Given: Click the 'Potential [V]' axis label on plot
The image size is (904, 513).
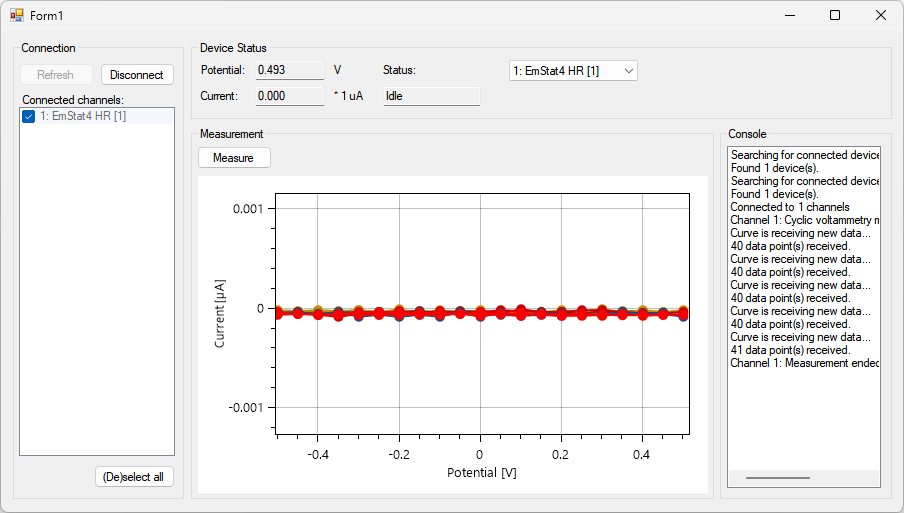Looking at the screenshot, I should pyautogui.click(x=482, y=473).
